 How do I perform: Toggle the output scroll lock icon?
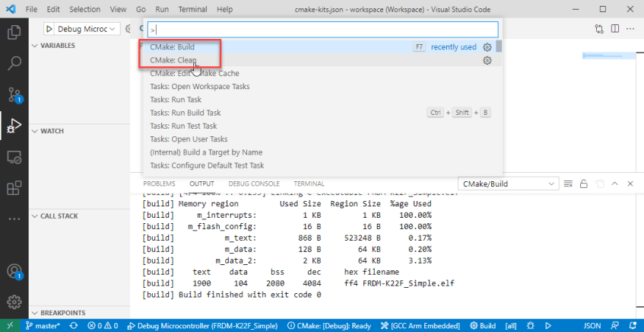[584, 184]
